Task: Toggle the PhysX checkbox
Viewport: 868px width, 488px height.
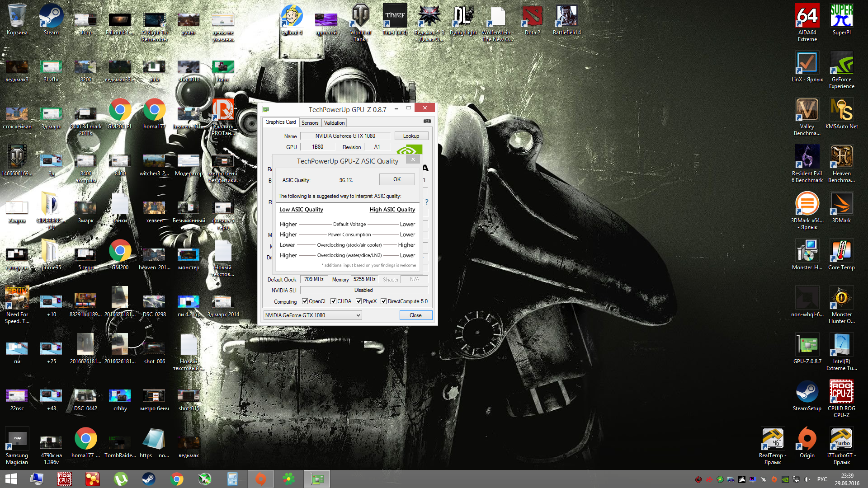Action: pyautogui.click(x=359, y=301)
